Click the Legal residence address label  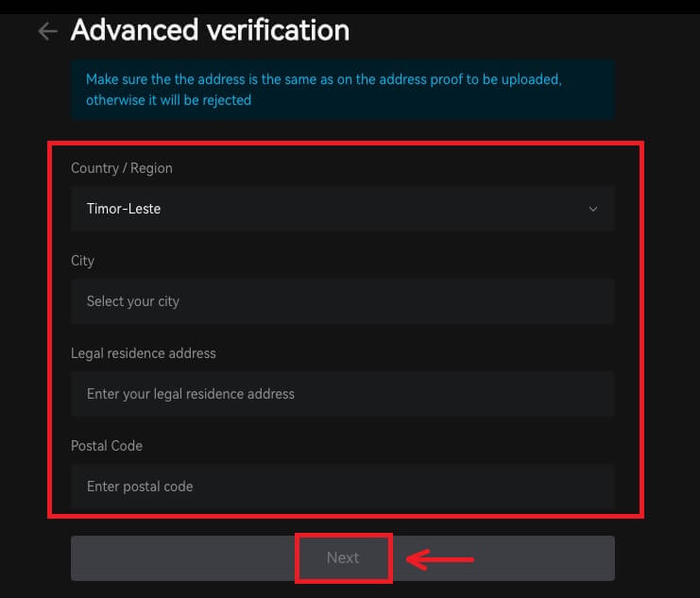(x=144, y=353)
